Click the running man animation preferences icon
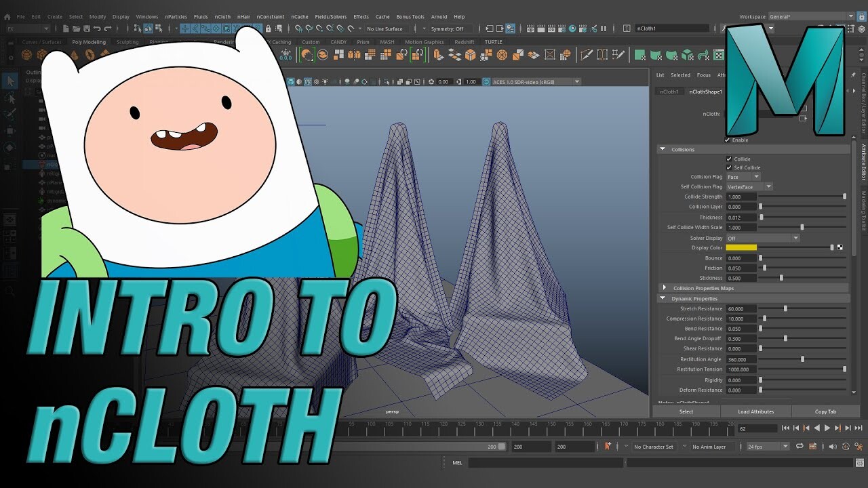This screenshot has height=488, width=868. click(x=860, y=447)
